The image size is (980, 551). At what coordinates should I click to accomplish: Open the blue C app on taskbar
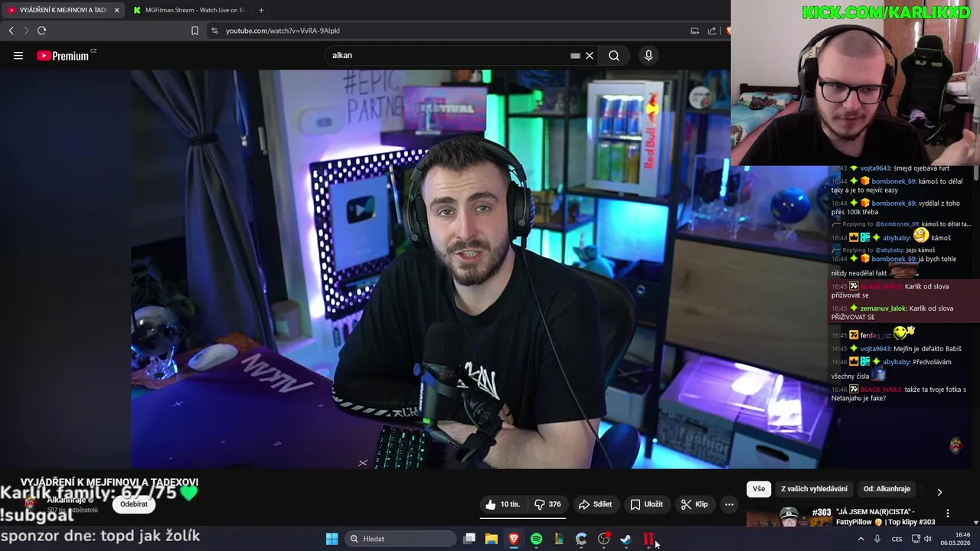[581, 539]
